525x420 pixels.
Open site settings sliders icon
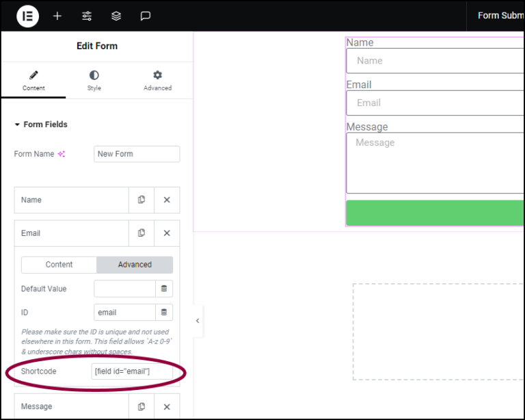[x=87, y=16]
